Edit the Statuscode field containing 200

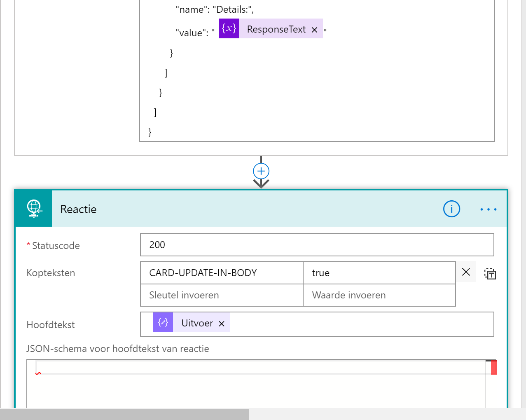point(317,245)
